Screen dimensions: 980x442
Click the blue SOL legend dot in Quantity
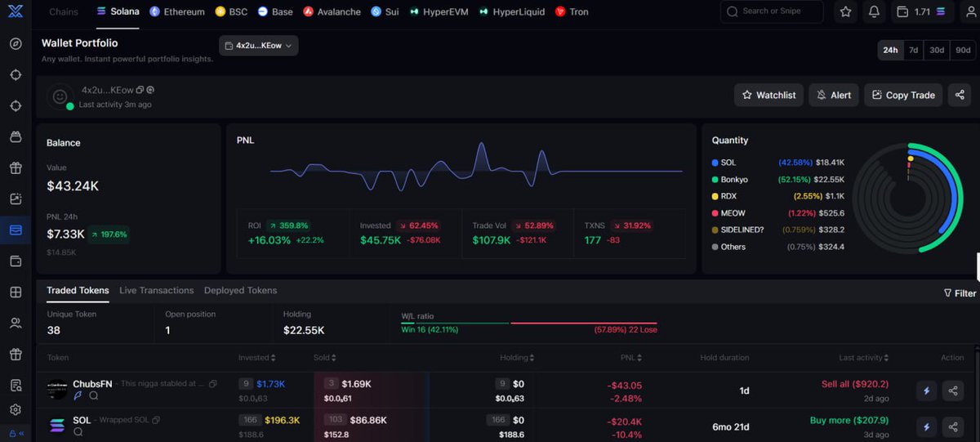715,163
